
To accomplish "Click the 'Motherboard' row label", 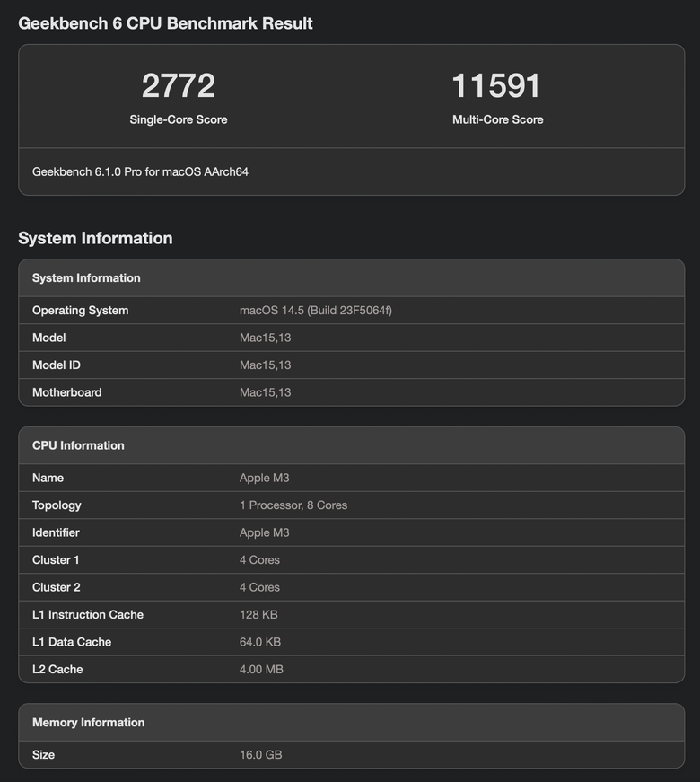I will (66, 392).
